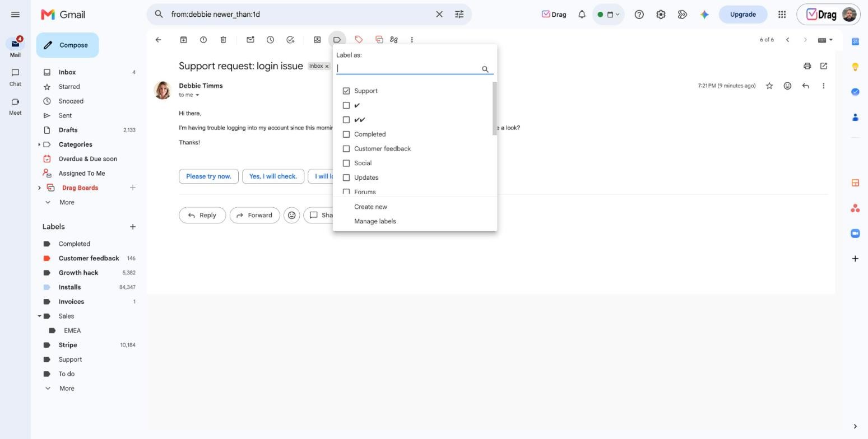Viewport: 868px width, 439px height.
Task: Click the Reply button below message
Action: pyautogui.click(x=202, y=216)
